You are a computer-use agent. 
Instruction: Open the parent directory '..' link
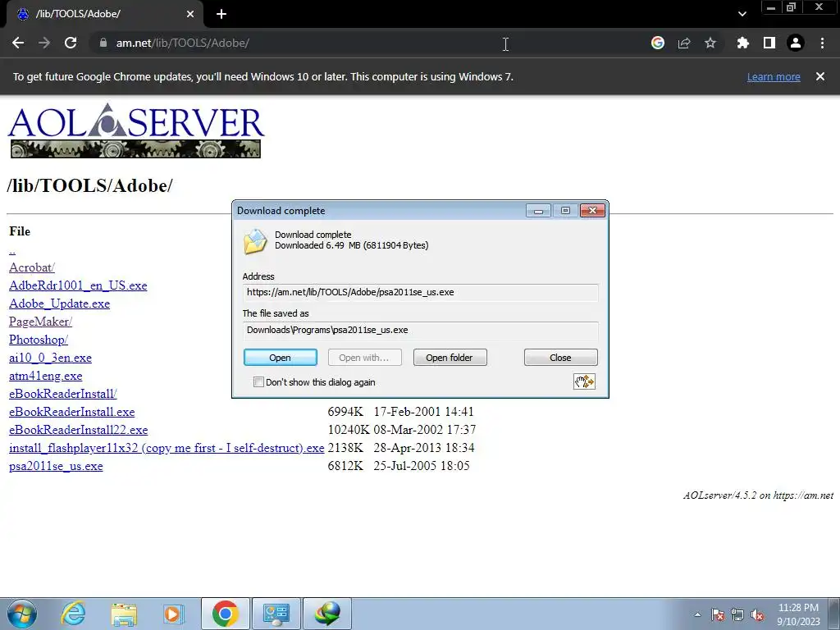[x=12, y=249]
